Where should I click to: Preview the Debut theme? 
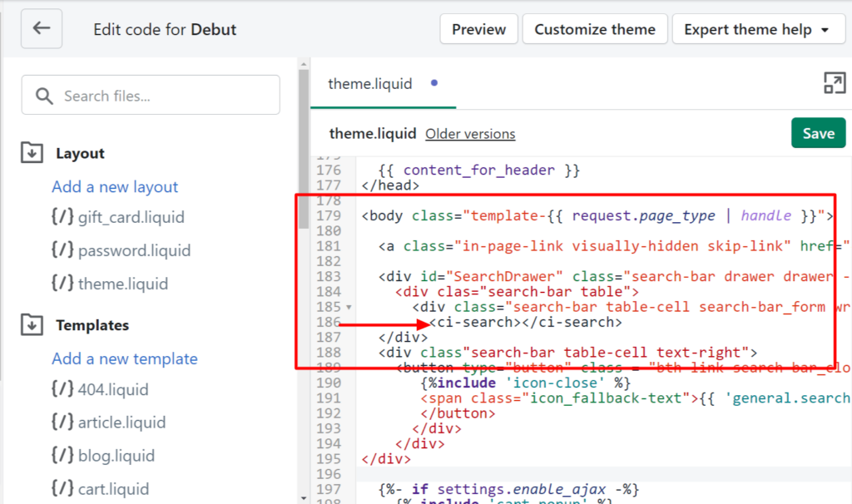click(478, 29)
